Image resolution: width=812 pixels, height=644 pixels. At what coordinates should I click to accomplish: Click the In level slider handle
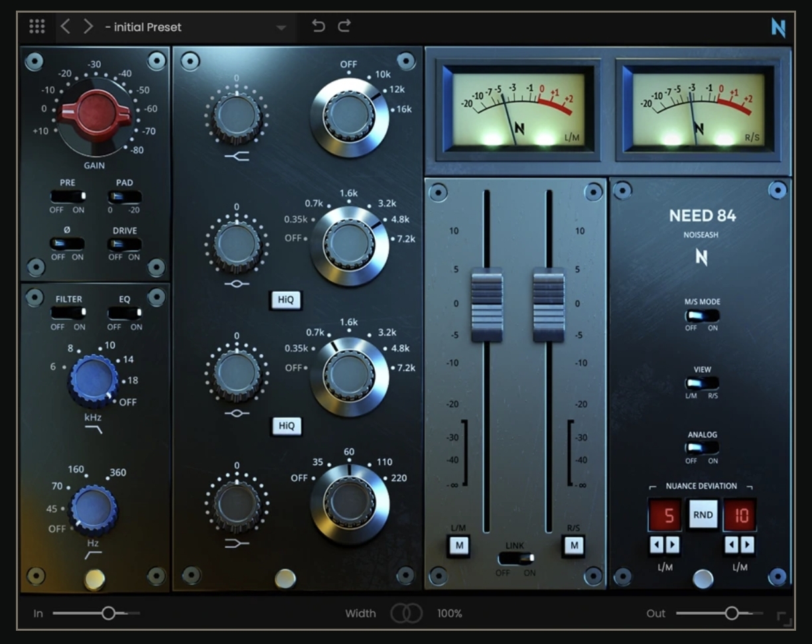109,613
